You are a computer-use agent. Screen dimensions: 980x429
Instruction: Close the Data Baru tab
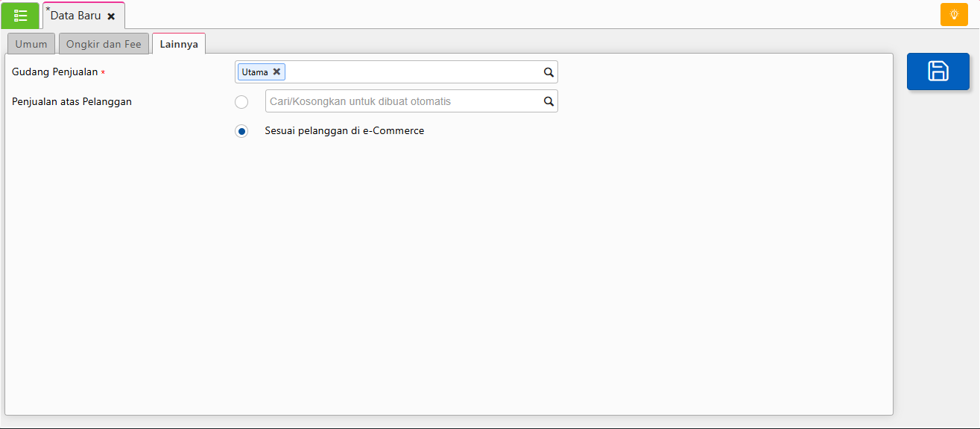pyautogui.click(x=111, y=16)
